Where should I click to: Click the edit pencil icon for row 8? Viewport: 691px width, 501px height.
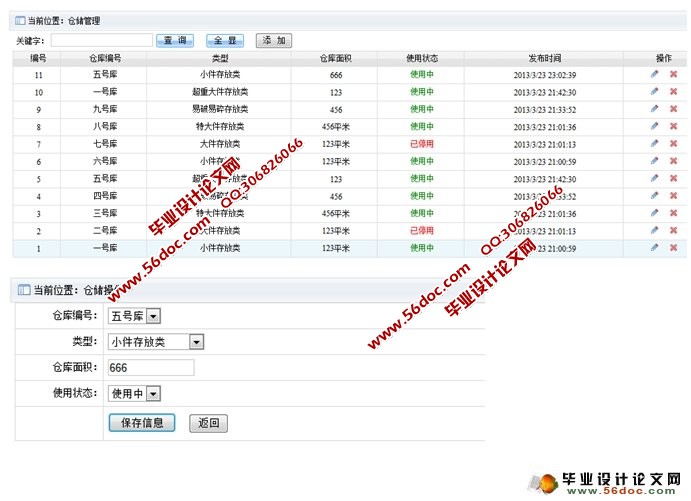pyautogui.click(x=654, y=126)
